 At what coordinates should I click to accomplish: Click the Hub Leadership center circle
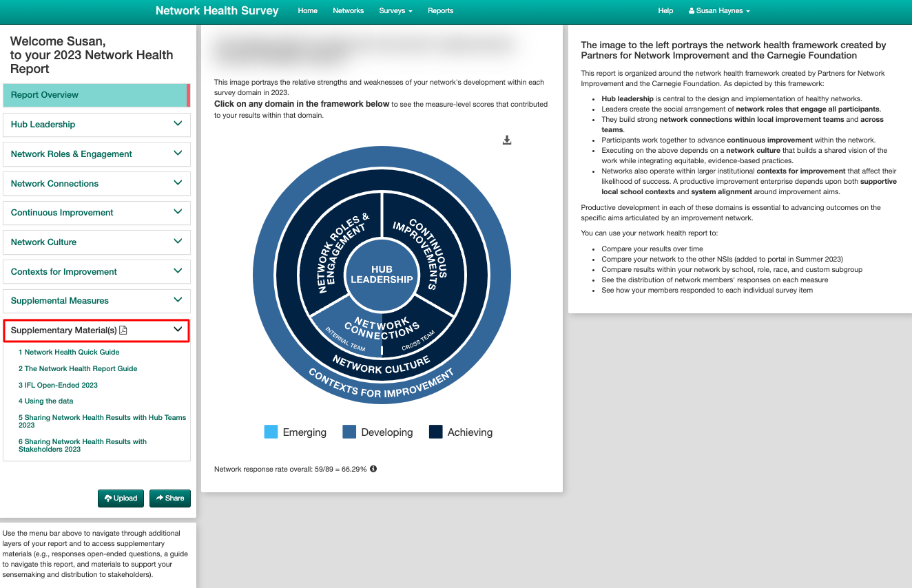(382, 274)
